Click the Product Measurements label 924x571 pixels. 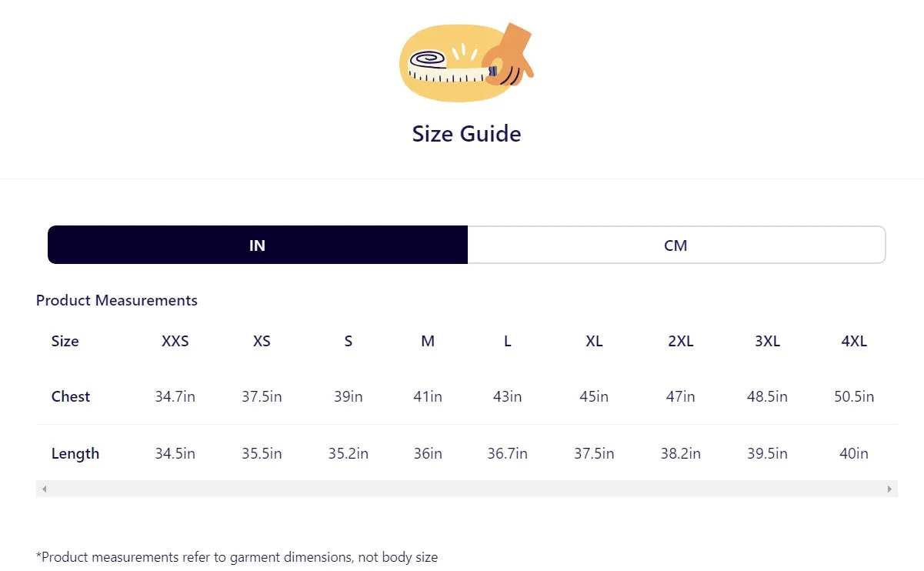point(117,300)
